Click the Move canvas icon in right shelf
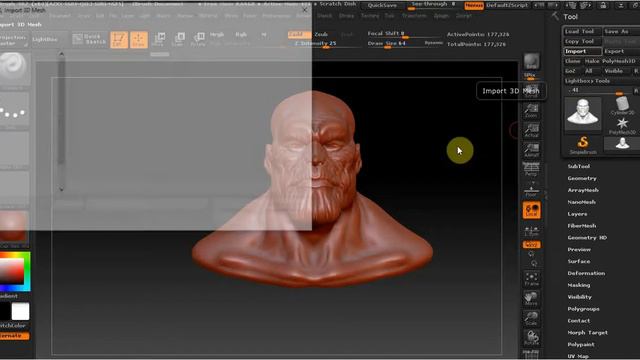The height and width of the screenshot is (360, 640). pyautogui.click(x=531, y=299)
